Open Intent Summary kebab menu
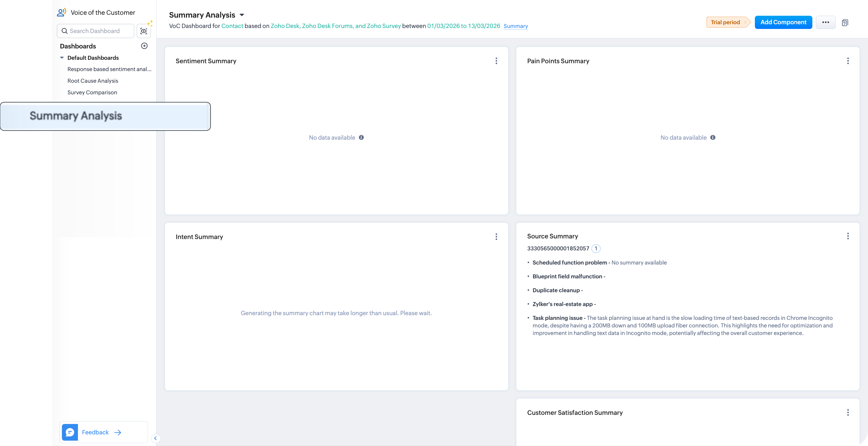The image size is (868, 446). point(496,237)
